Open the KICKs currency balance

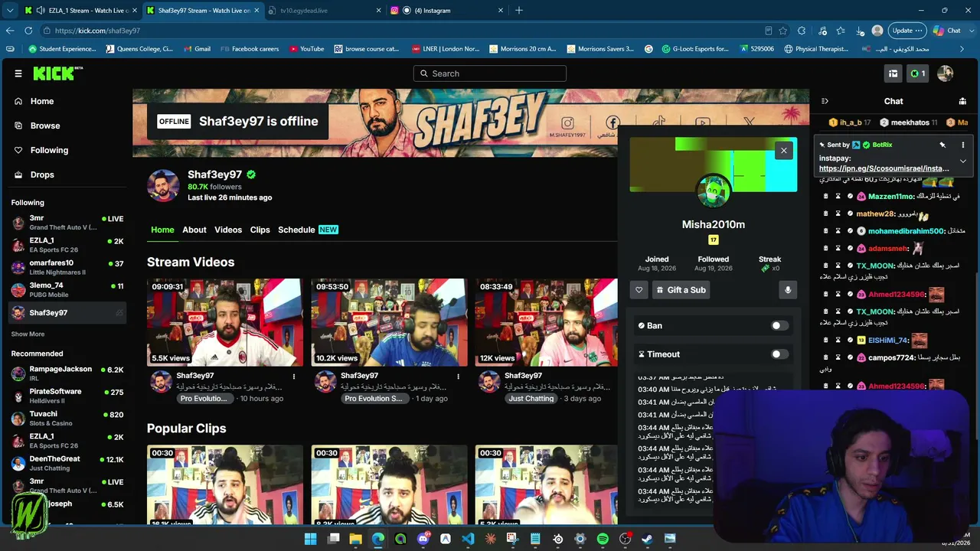click(917, 73)
